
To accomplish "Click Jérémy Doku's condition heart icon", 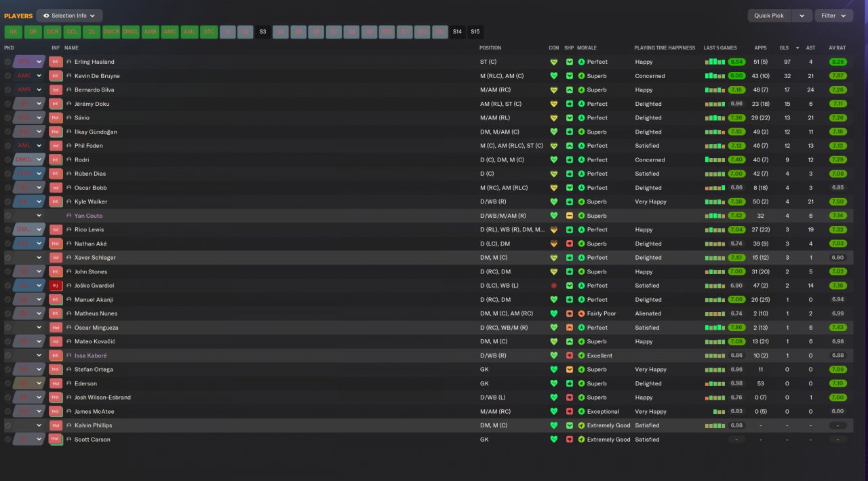I will click(x=554, y=104).
